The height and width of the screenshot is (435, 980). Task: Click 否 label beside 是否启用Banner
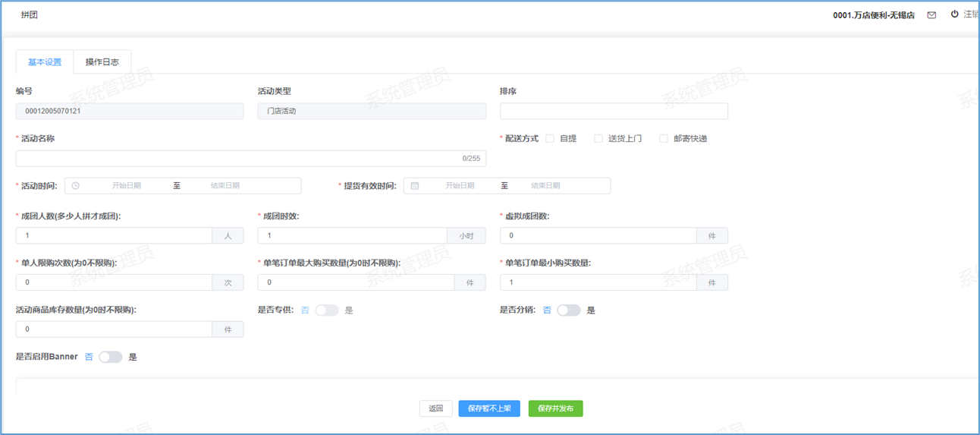89,357
